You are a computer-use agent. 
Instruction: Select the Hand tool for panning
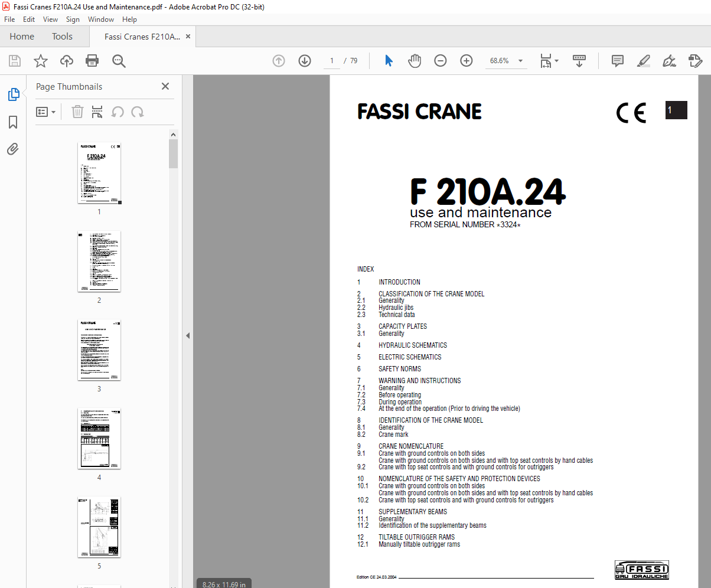click(415, 61)
